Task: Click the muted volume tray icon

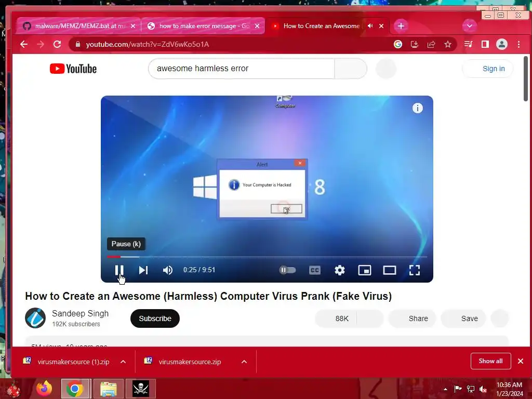Action: click(x=483, y=389)
